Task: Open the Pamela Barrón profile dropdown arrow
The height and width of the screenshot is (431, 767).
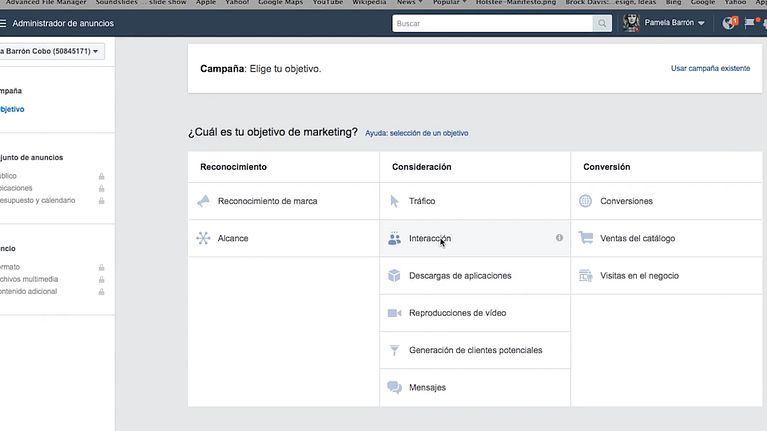Action: (x=701, y=23)
